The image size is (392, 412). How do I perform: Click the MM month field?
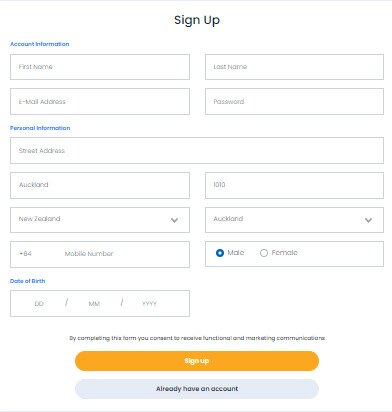click(94, 304)
